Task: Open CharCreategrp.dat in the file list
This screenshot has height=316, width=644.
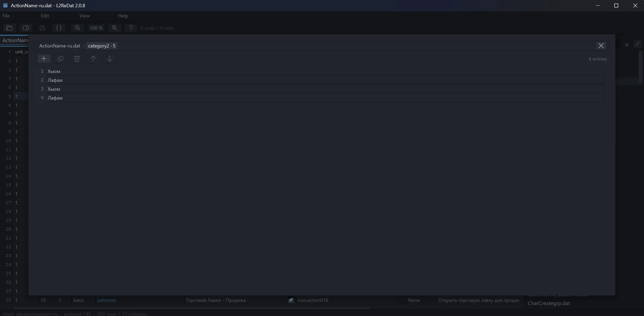Action: [x=549, y=303]
